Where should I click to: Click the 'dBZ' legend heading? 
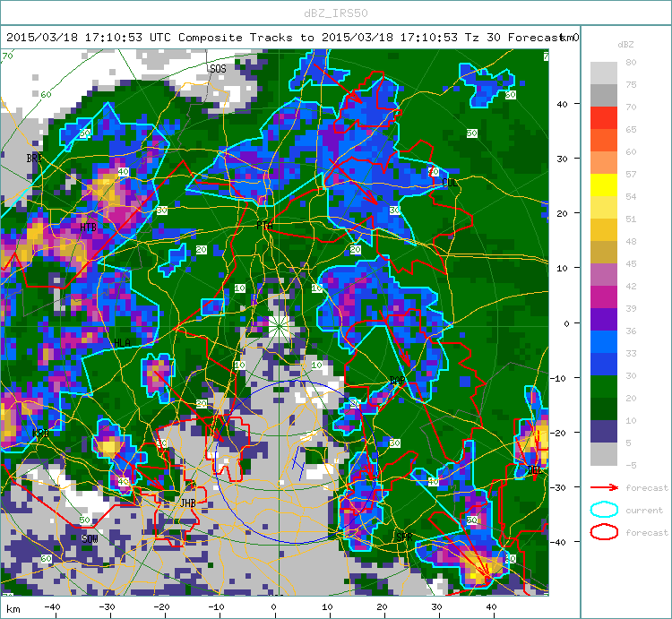point(625,44)
